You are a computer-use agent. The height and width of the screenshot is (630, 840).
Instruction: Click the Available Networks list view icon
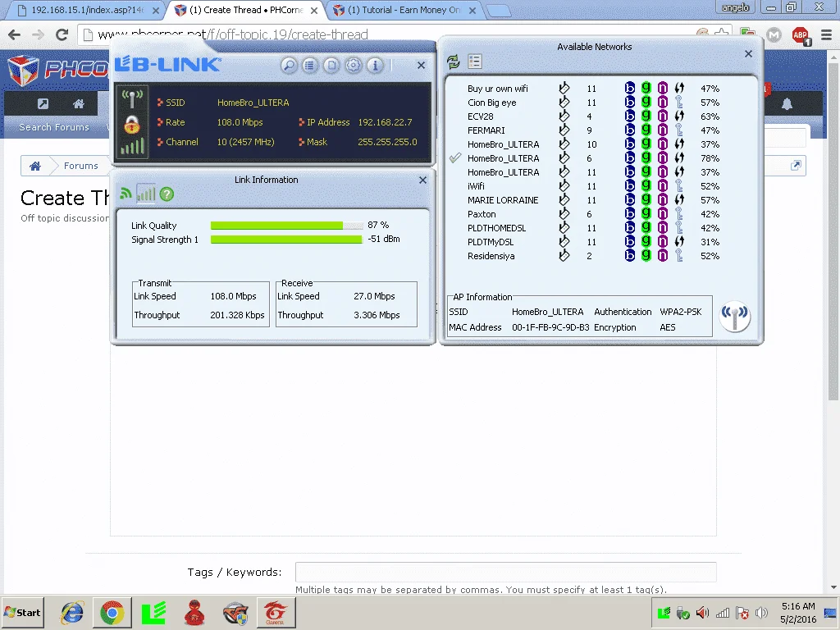click(475, 62)
